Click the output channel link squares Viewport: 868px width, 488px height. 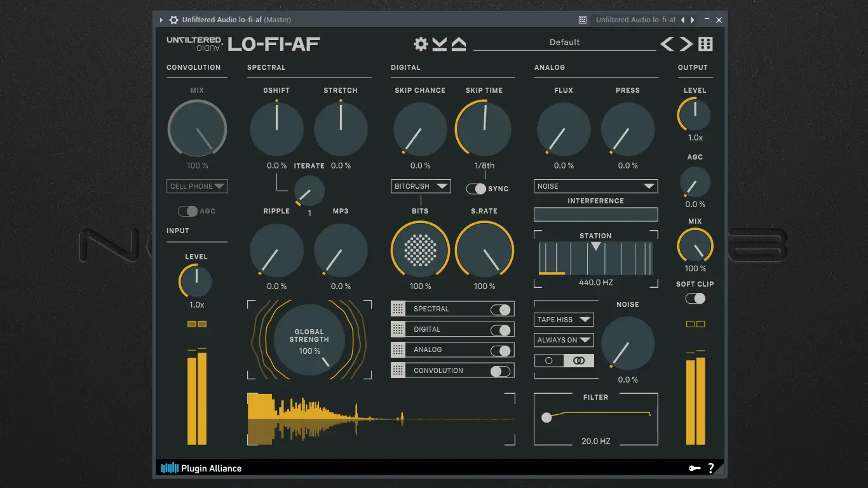tap(696, 324)
